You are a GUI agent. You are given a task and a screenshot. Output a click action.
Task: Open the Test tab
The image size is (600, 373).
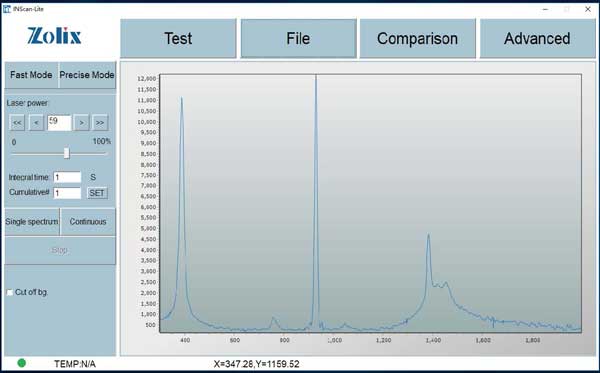tap(178, 38)
